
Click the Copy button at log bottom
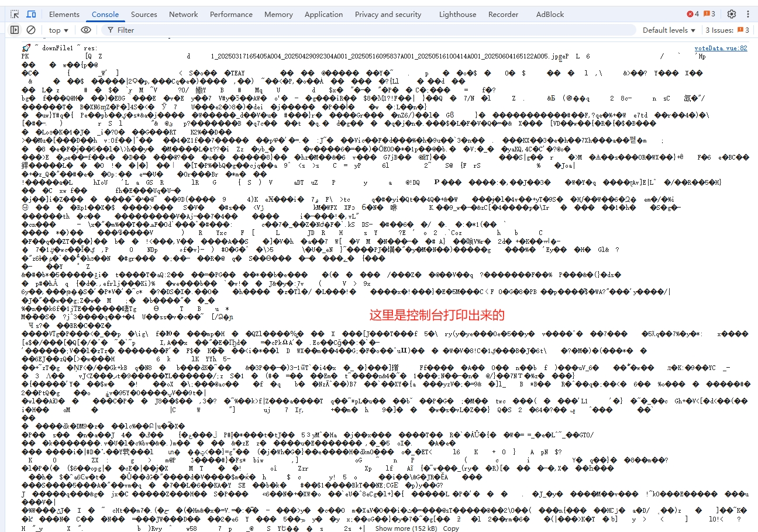point(451,528)
